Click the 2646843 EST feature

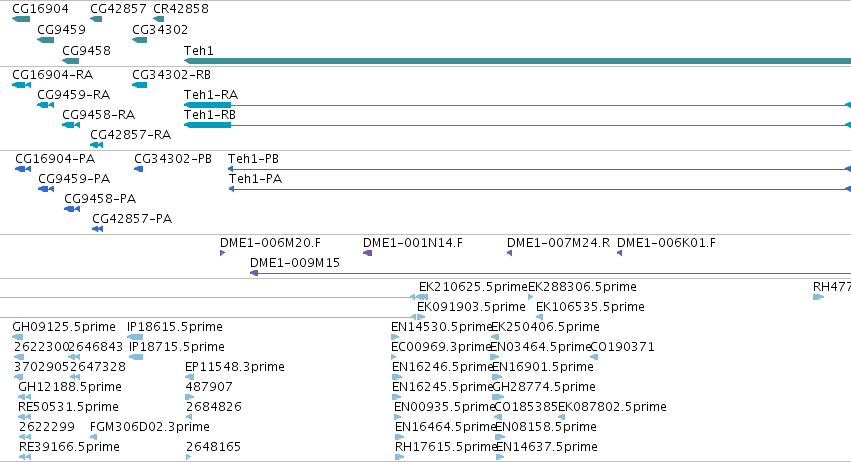coord(75,357)
